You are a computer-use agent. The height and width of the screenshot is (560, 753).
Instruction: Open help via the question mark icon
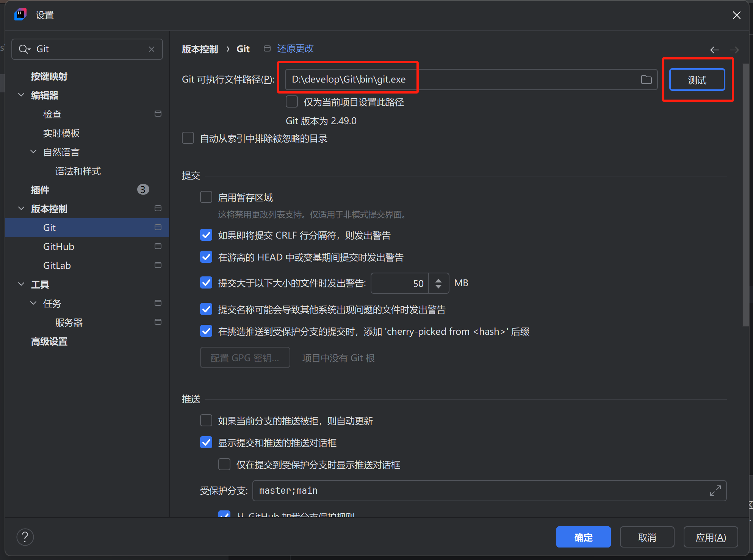(x=25, y=537)
